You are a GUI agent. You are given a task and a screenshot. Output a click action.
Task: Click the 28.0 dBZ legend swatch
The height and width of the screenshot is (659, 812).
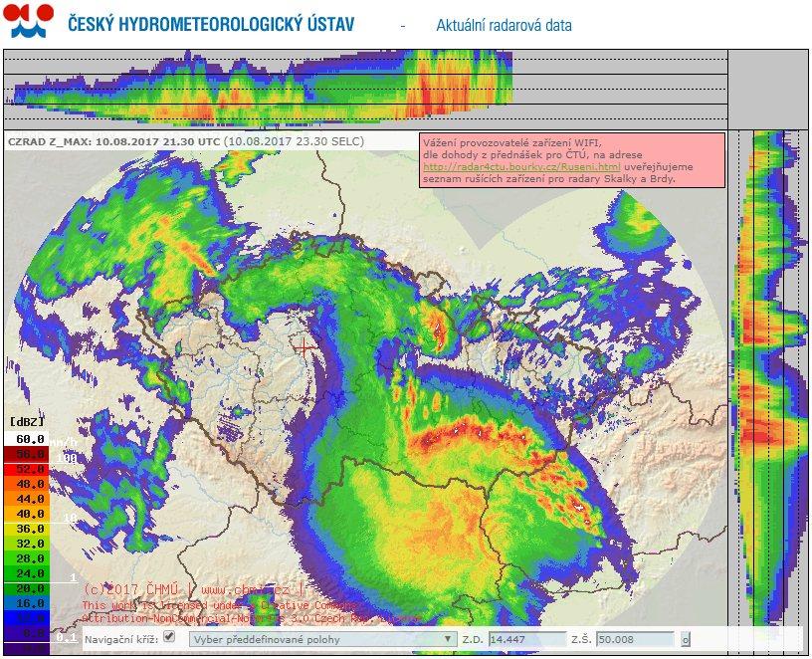27,559
